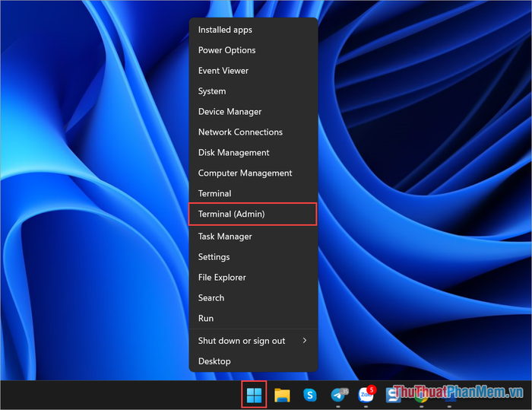Screen dimensions: 532x410
Task: Open Task Manager
Action: tap(253, 237)
